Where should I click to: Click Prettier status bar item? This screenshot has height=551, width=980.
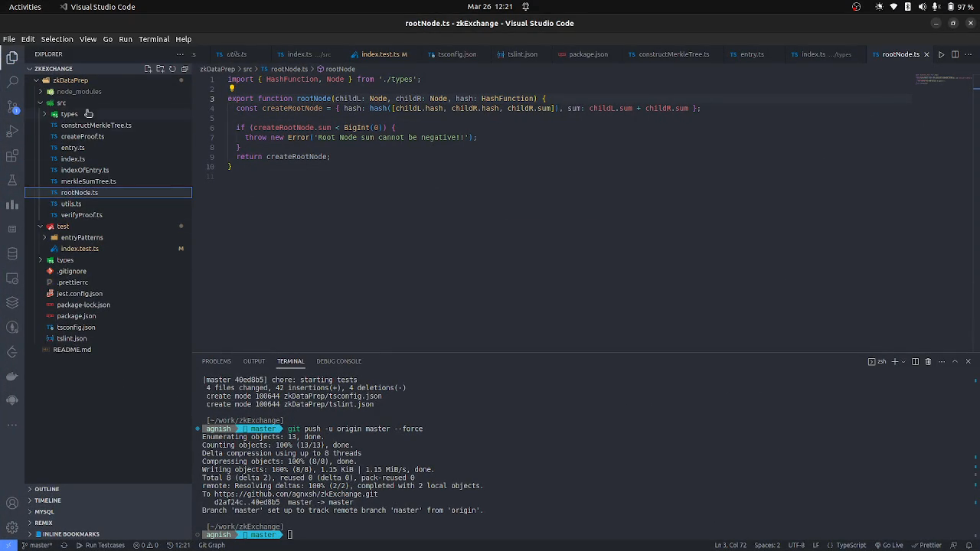(926, 545)
